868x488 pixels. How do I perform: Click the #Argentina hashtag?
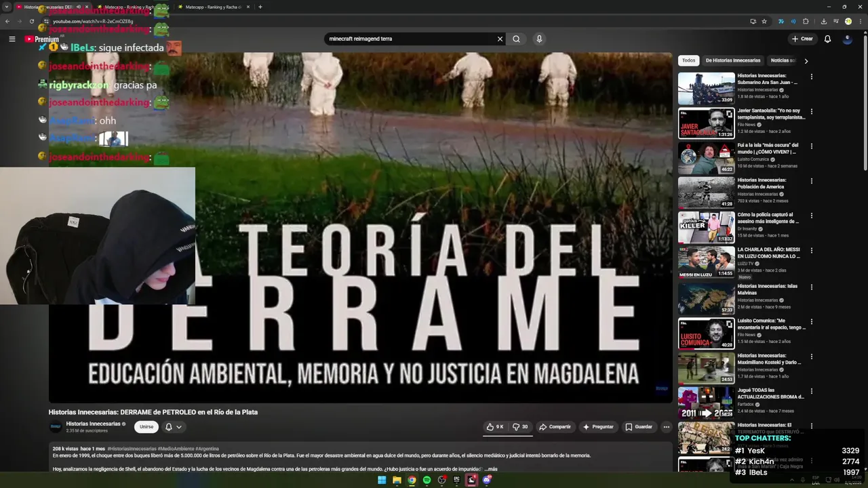[x=207, y=449]
